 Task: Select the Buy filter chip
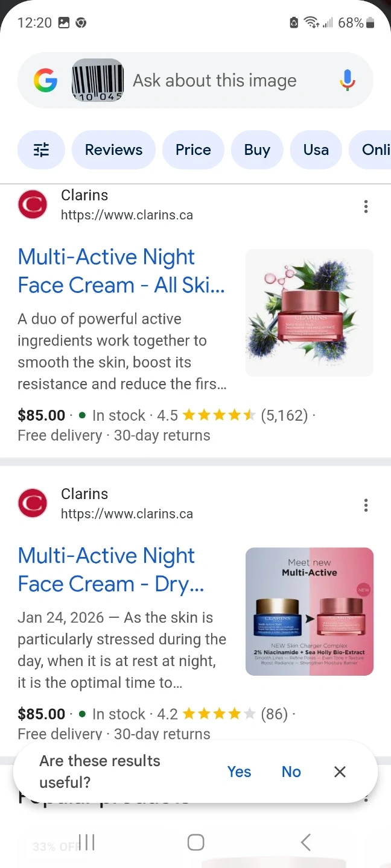[256, 150]
